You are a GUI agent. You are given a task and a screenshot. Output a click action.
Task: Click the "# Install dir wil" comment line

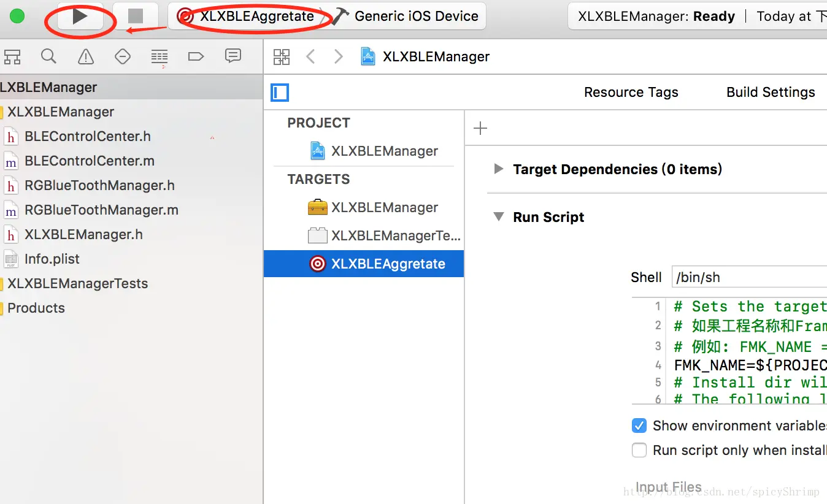pyautogui.click(x=750, y=383)
